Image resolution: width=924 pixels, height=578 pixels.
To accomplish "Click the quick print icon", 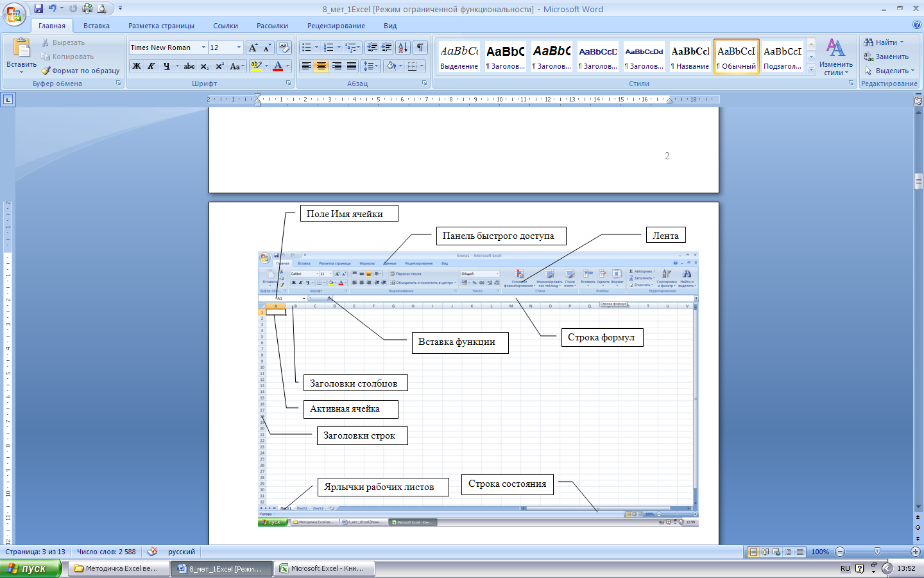I will pyautogui.click(x=87, y=9).
